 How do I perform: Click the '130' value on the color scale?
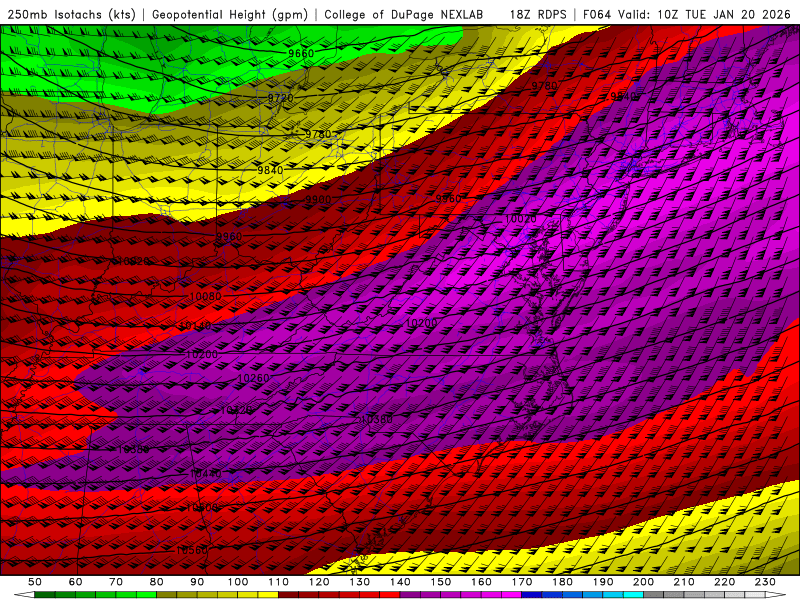tap(360, 582)
